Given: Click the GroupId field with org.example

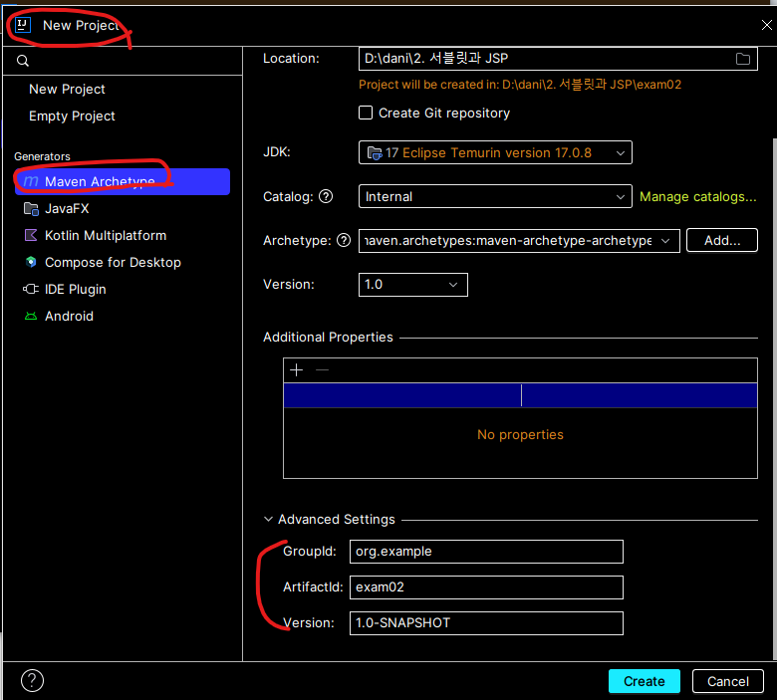Looking at the screenshot, I should [x=486, y=552].
